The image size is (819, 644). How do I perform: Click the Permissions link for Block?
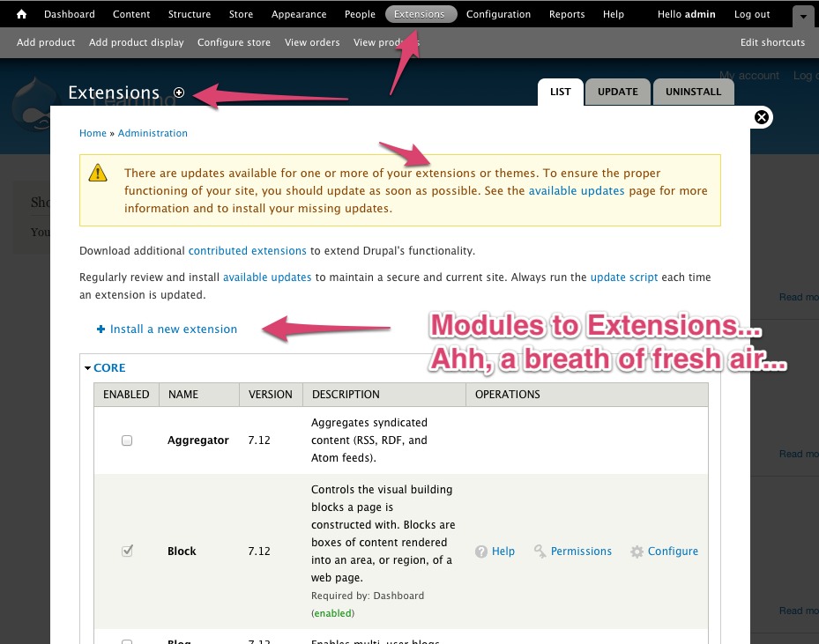[x=581, y=551]
